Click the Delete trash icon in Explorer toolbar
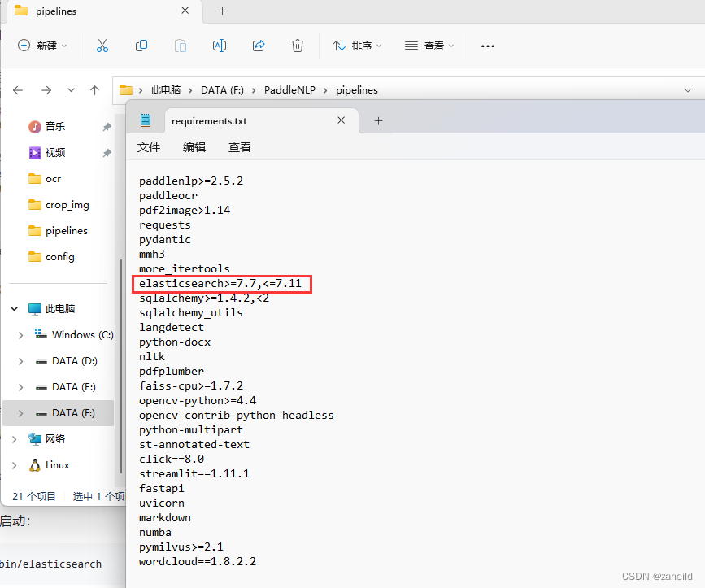705x588 pixels. [298, 46]
